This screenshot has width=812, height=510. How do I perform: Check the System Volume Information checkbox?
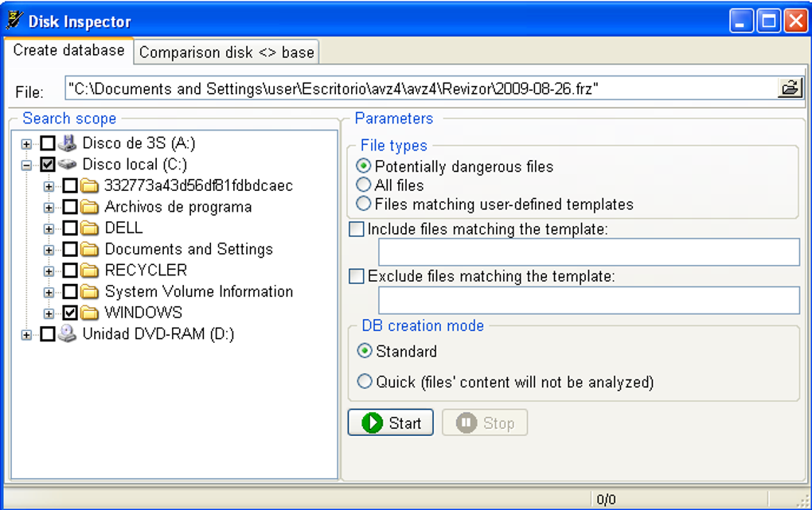pos(70,291)
